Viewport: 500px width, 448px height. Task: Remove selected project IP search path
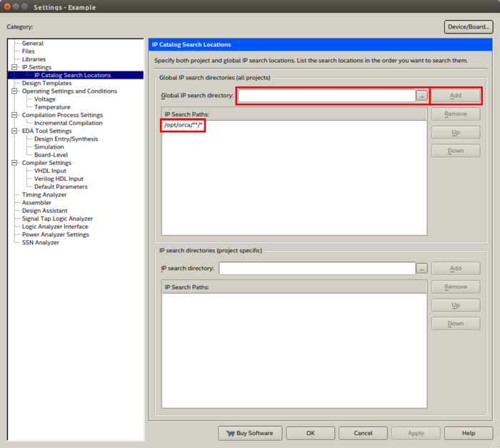[x=456, y=287]
